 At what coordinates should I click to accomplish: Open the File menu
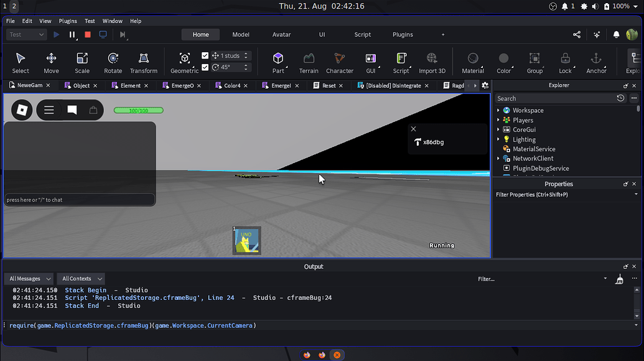11,21
